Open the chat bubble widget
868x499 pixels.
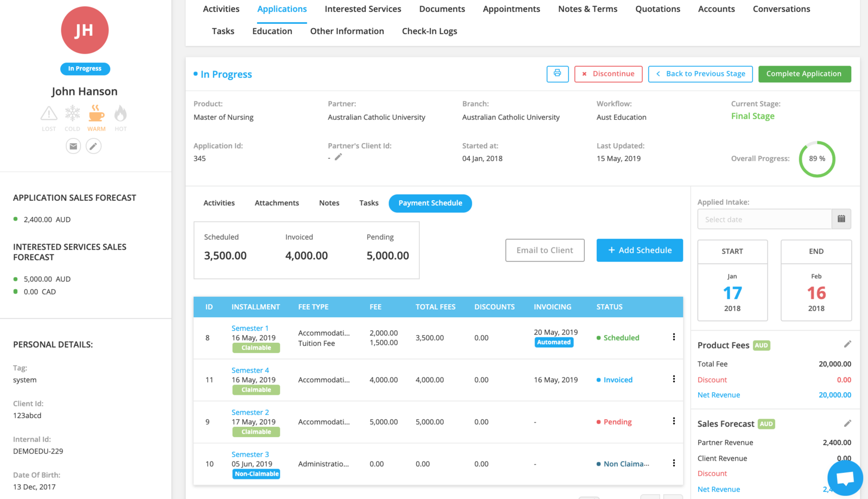(845, 478)
